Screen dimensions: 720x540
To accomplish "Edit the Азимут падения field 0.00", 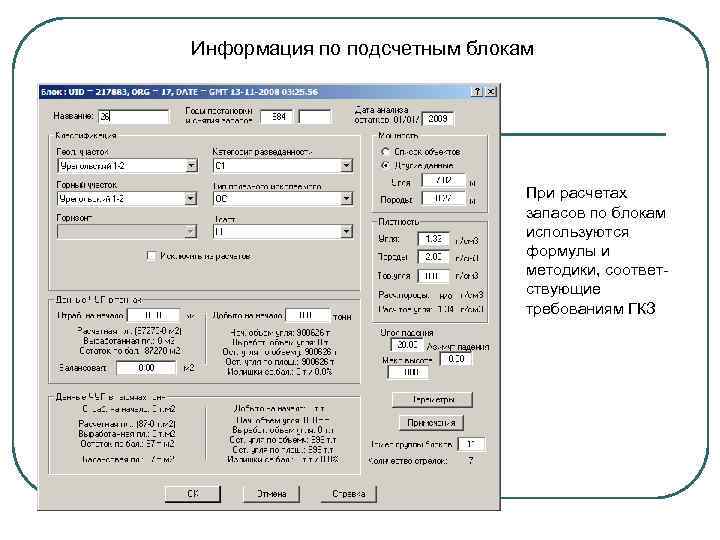I will [456, 359].
